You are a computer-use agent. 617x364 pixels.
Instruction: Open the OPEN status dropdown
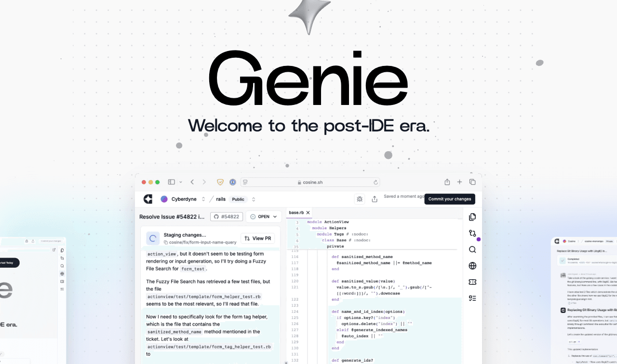(x=264, y=217)
